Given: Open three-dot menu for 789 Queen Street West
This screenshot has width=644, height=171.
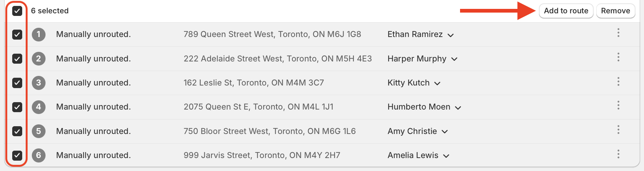Looking at the screenshot, I should [x=618, y=33].
